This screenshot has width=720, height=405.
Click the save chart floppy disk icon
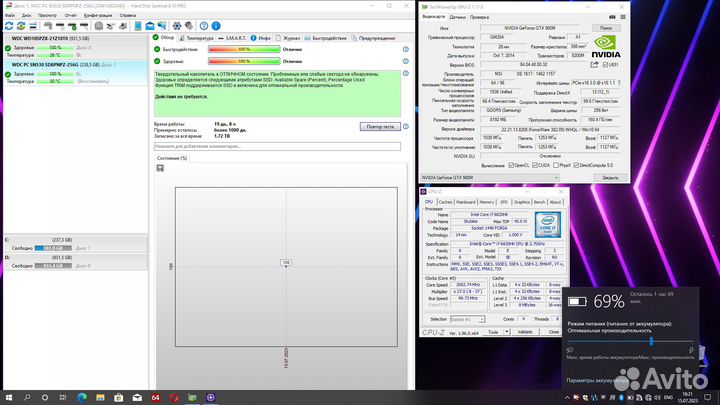160,168
